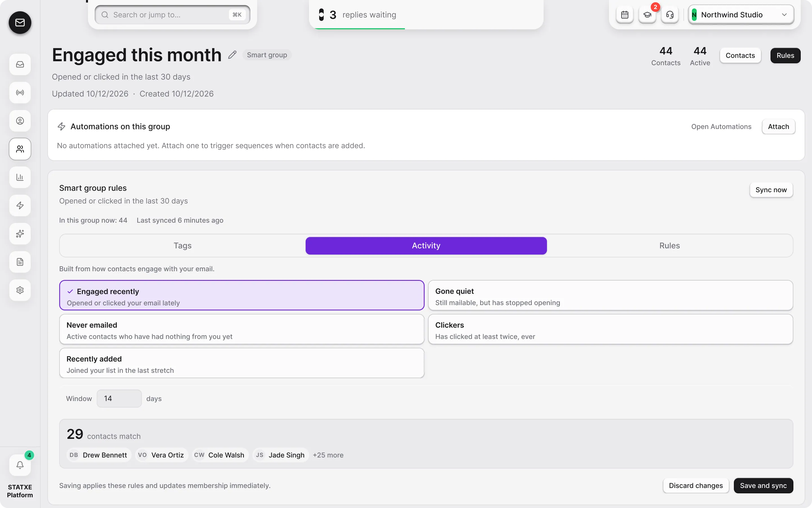Viewport: 812px width, 508px height.
Task: Click the Window days input field
Action: (119, 398)
